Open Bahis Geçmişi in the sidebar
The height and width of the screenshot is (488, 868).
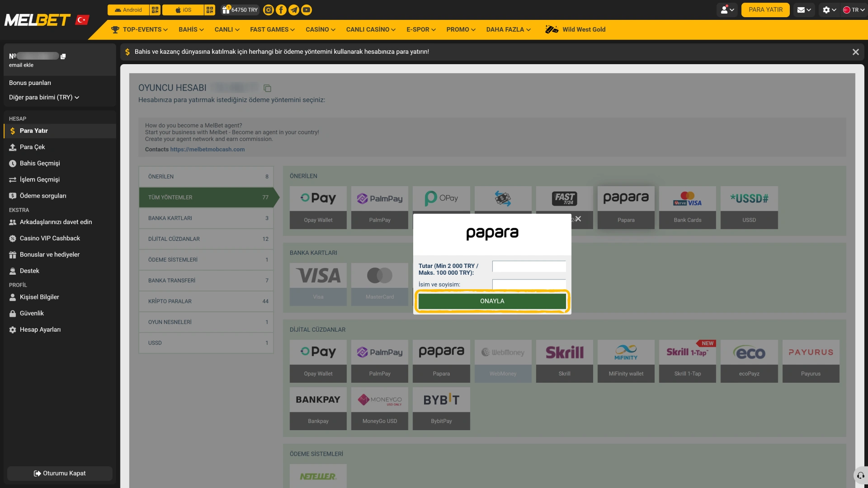60,164
